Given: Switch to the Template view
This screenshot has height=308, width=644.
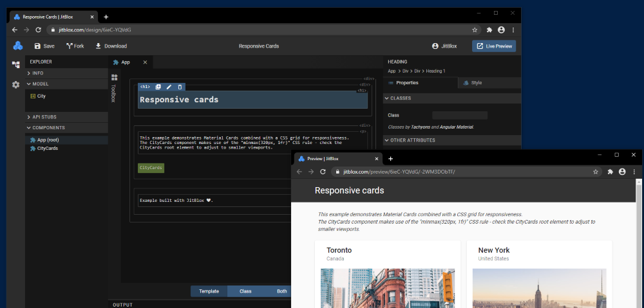Looking at the screenshot, I should (209, 291).
